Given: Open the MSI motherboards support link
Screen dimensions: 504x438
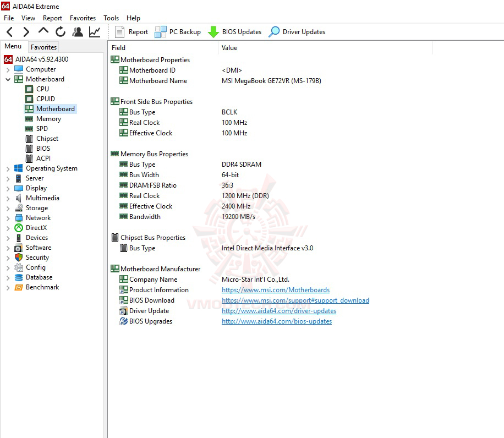Looking at the screenshot, I should (275, 289).
